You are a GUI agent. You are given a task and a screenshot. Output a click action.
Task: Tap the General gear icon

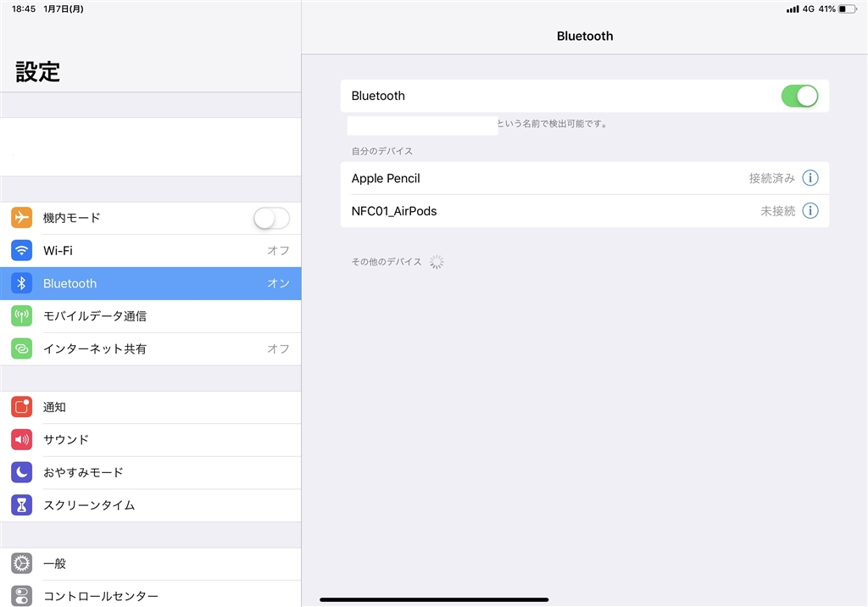tap(21, 563)
